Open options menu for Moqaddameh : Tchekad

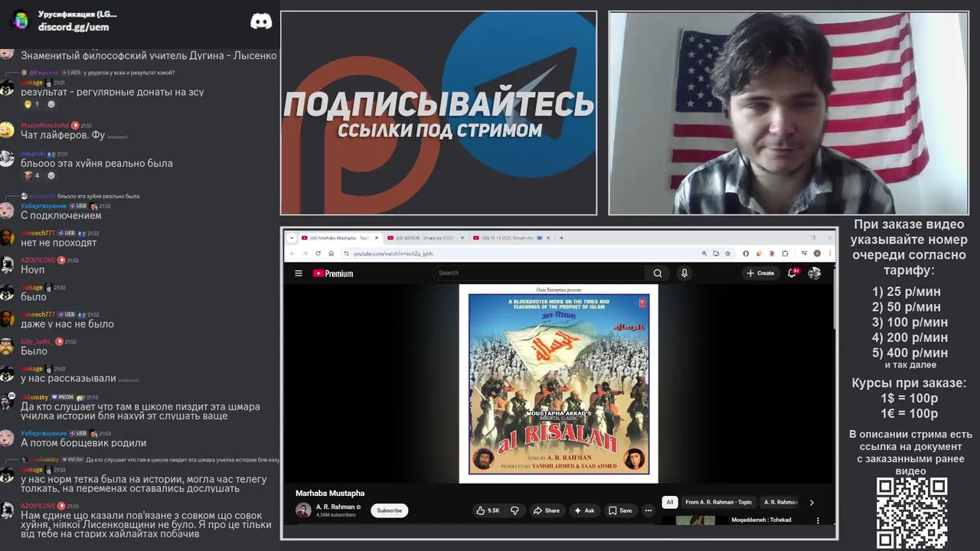[x=818, y=520]
